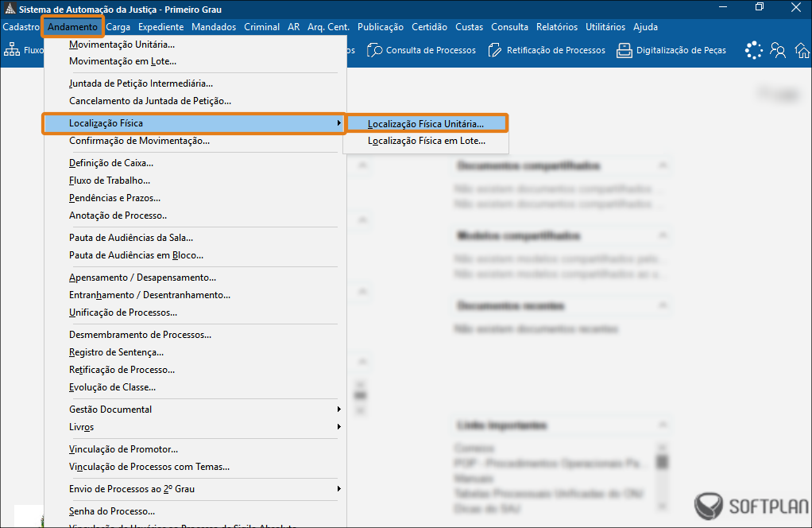
Task: Open the Carga menu
Action: (118, 27)
